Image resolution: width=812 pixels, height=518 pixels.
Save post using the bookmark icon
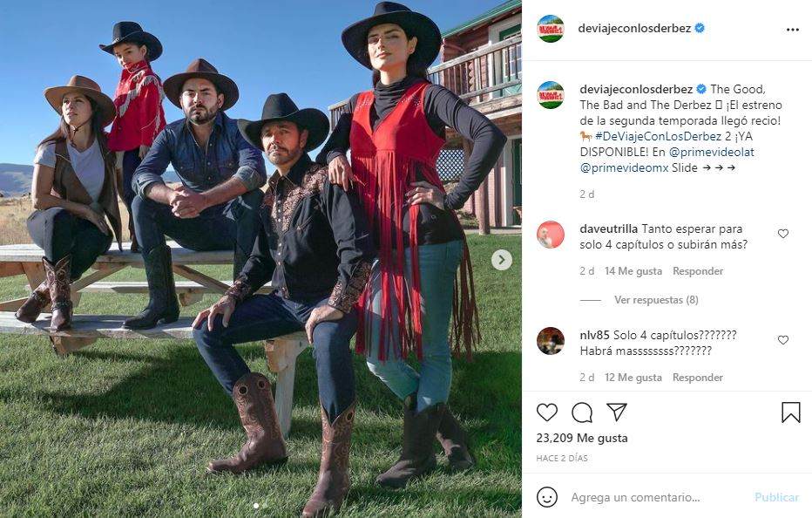pos(791,412)
